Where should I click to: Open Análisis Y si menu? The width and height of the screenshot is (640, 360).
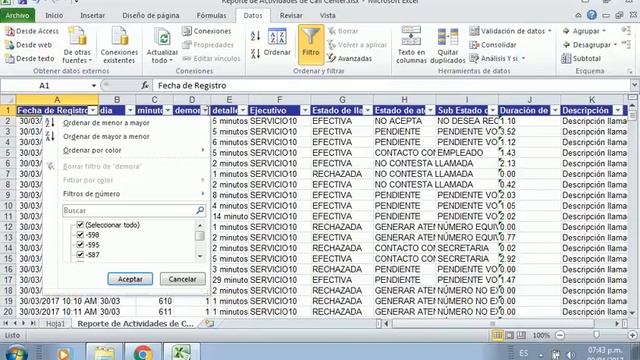[x=497, y=58]
